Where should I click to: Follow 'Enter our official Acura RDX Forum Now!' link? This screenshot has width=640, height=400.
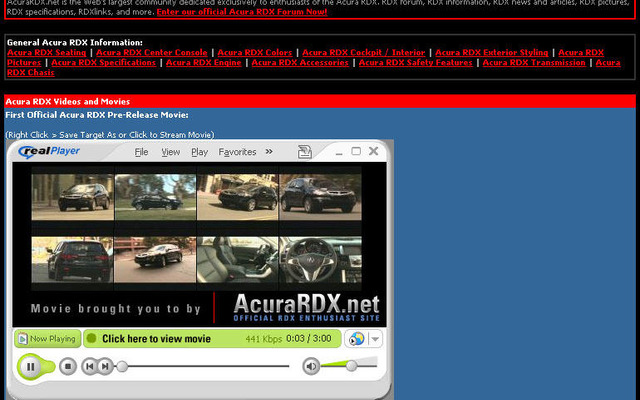242,11
